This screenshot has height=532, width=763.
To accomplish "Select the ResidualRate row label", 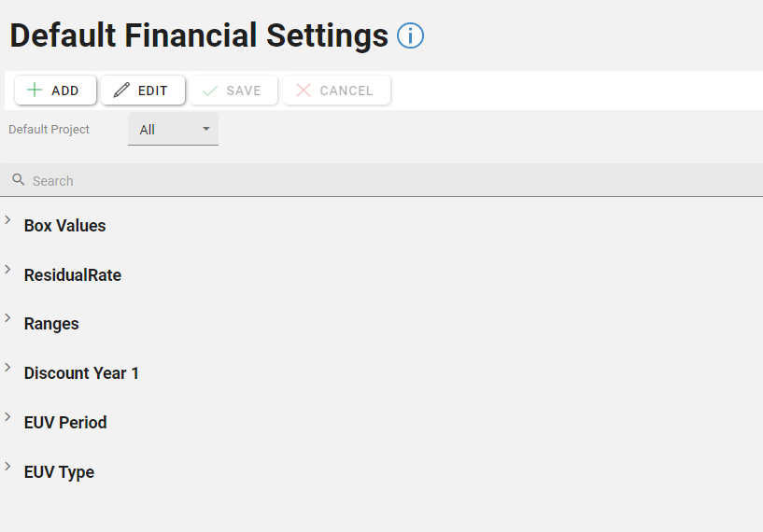I will pyautogui.click(x=73, y=275).
